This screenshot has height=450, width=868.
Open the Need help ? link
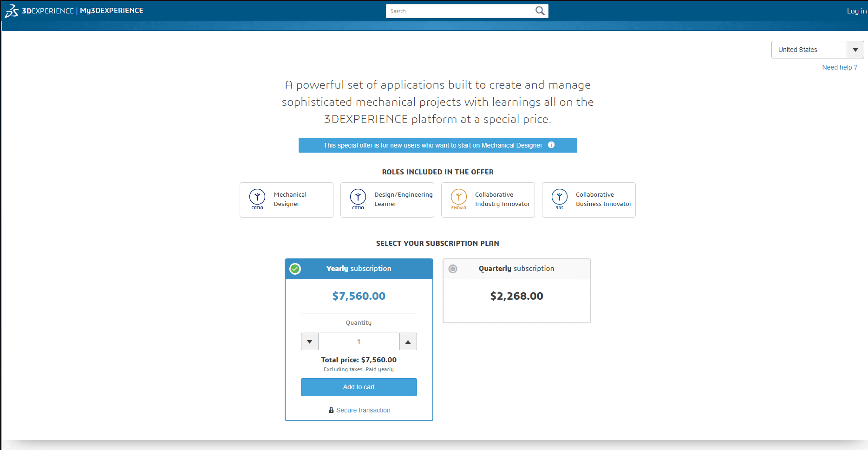[x=840, y=67]
